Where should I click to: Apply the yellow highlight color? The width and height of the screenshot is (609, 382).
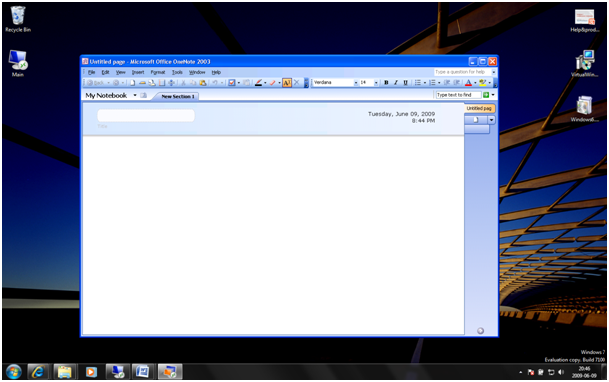pos(482,83)
